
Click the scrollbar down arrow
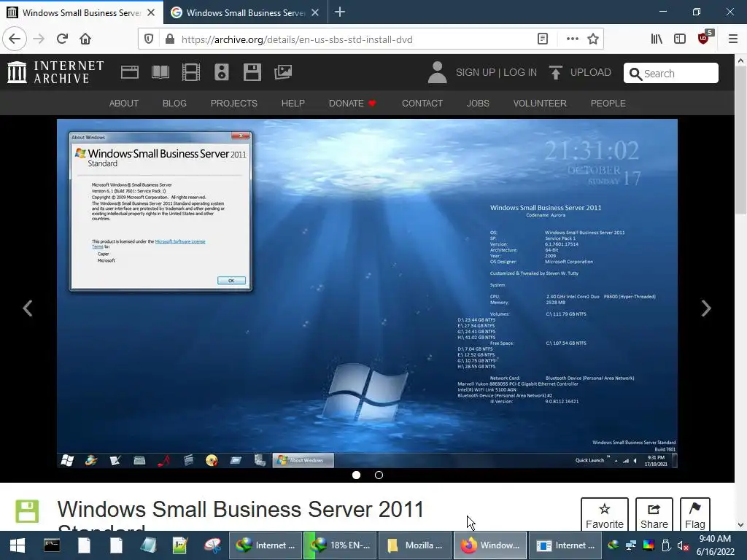[x=740, y=525]
